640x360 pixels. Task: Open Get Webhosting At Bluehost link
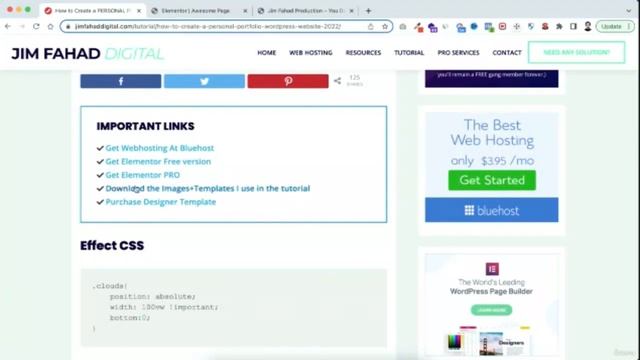pyautogui.click(x=160, y=148)
